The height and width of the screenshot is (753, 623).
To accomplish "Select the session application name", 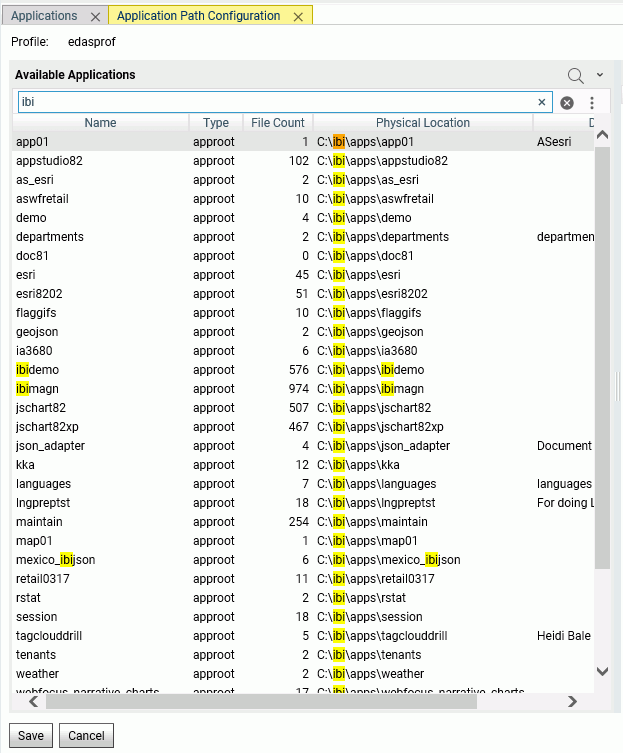I will pyautogui.click(x=37, y=617).
